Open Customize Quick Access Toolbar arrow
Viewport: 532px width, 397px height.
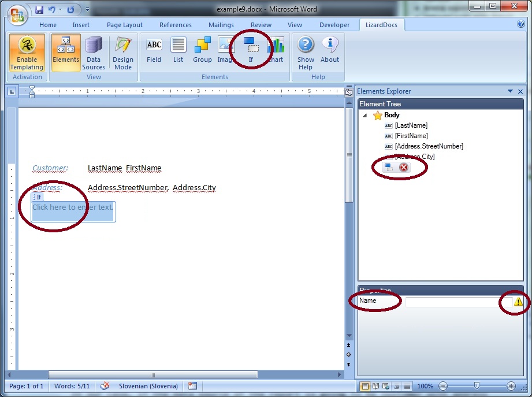87,9
